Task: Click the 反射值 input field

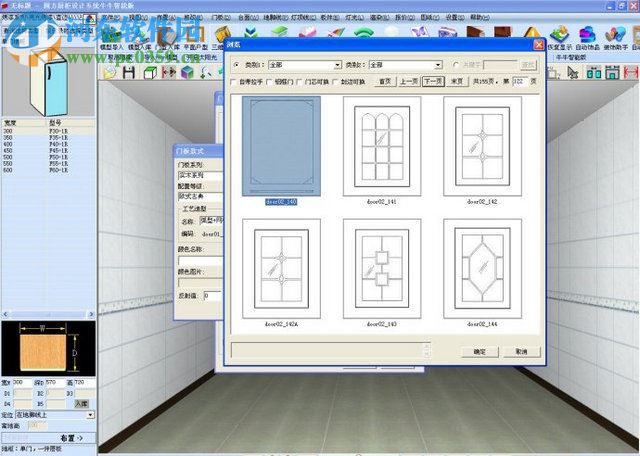Action: click(212, 296)
